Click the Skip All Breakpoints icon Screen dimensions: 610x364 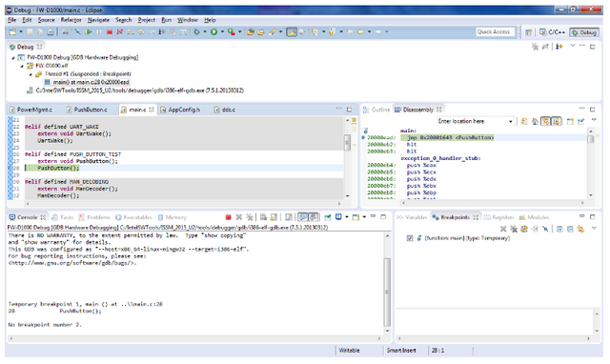click(x=545, y=229)
